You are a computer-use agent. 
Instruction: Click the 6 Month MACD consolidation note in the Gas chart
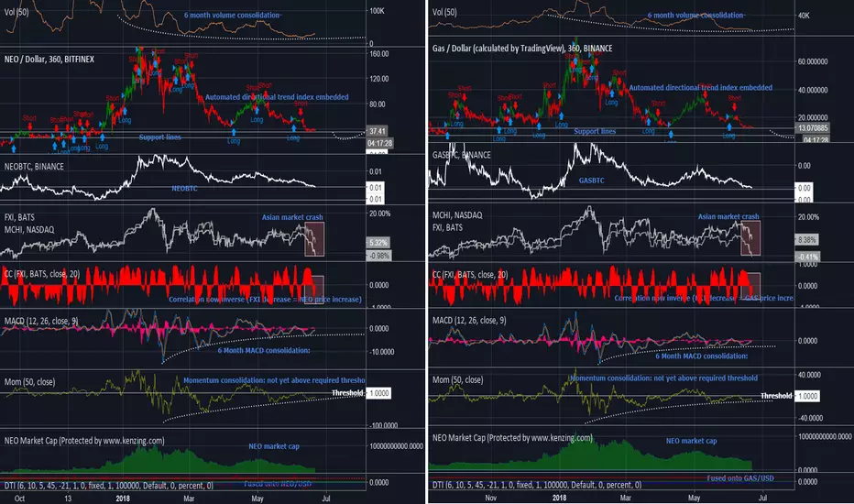point(702,356)
